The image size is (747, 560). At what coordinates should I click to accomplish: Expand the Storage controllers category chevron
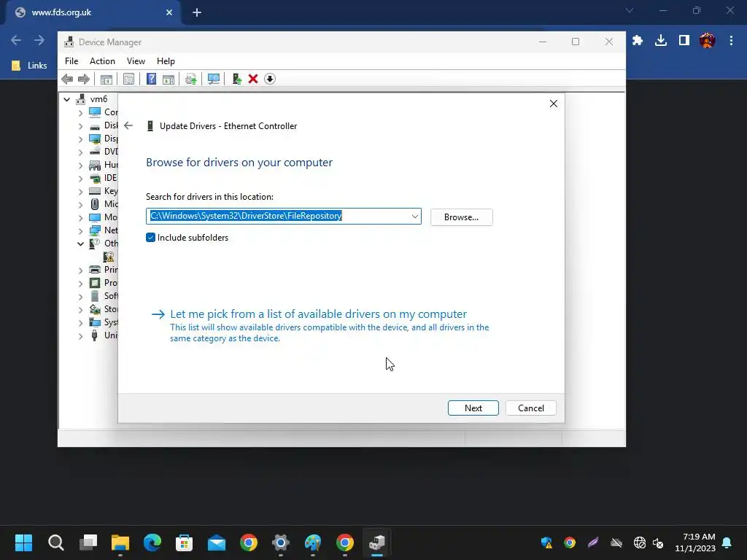[x=80, y=309]
